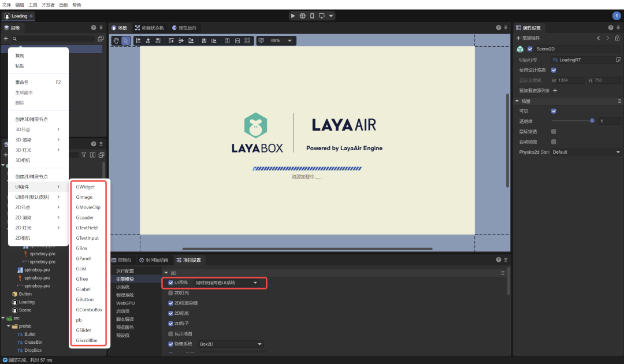Click the hierarchy search magnifier icon
This screenshot has width=624, height=364.
(x=14, y=39)
